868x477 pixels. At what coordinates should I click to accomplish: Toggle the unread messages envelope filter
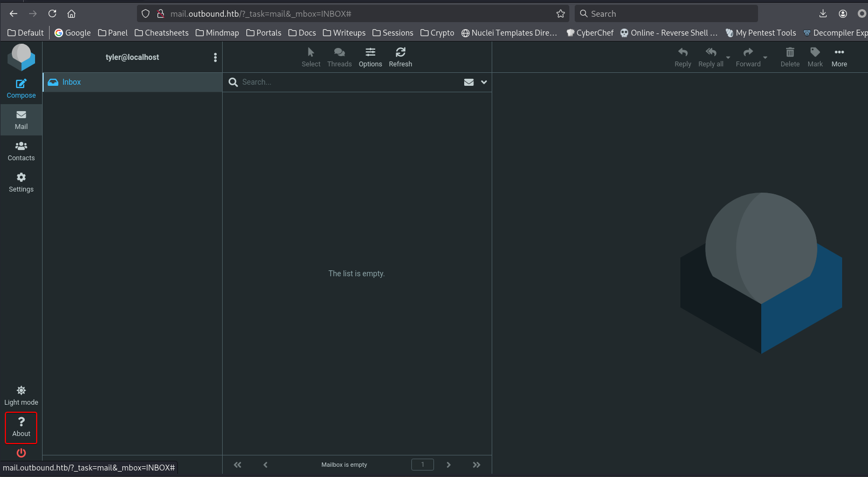(x=469, y=83)
